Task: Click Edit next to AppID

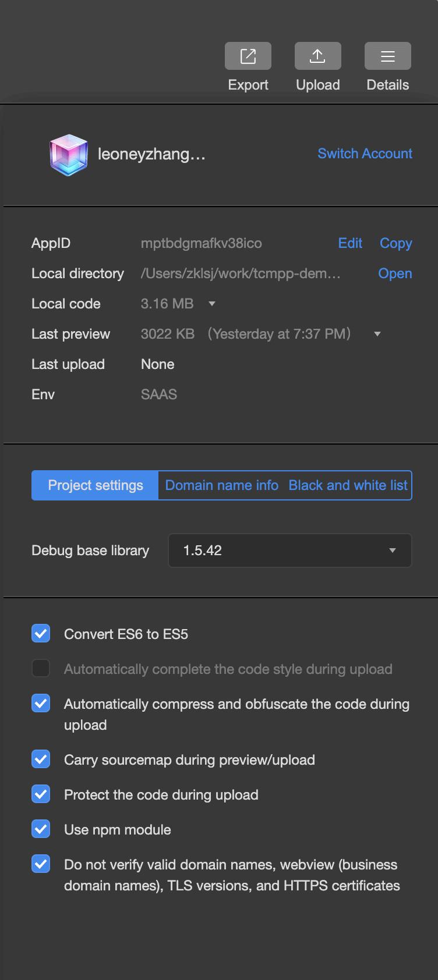Action: click(x=350, y=243)
